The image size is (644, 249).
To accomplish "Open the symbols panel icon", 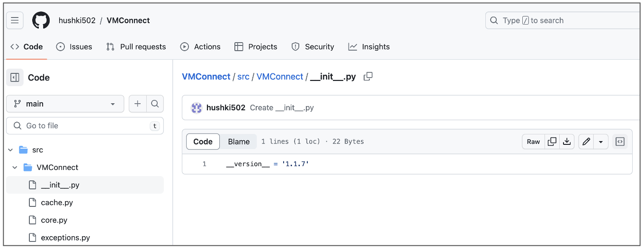I will pos(620,142).
